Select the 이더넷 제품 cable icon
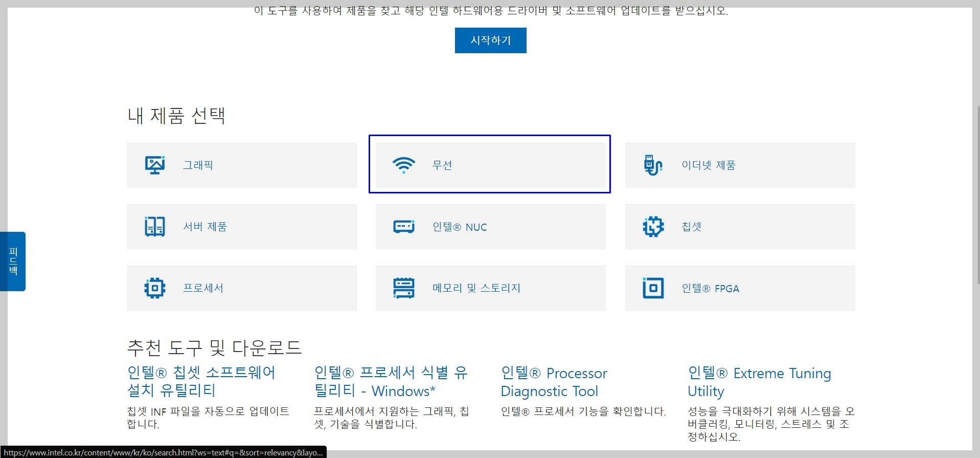The height and width of the screenshot is (458, 980). pyautogui.click(x=653, y=165)
